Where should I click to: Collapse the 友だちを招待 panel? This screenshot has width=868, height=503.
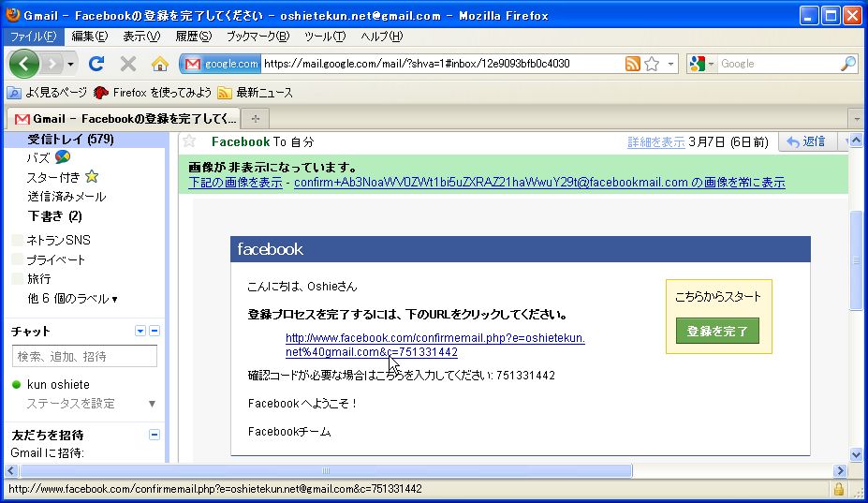pyautogui.click(x=154, y=435)
